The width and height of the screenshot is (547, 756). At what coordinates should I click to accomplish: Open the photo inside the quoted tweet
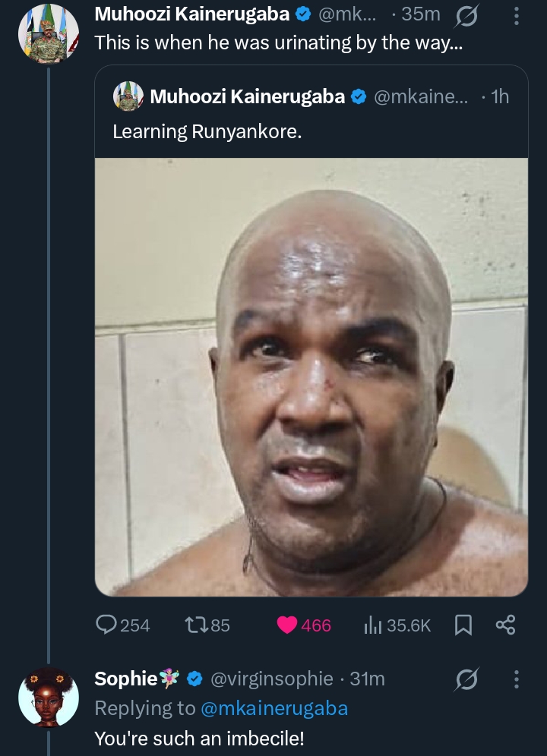coord(311,376)
